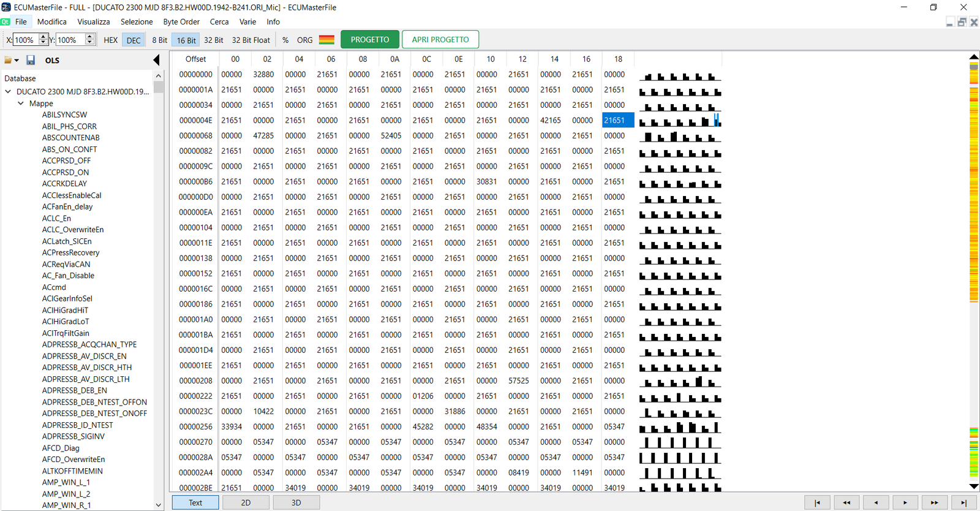Click the black down arrow below the color map

click(974, 486)
